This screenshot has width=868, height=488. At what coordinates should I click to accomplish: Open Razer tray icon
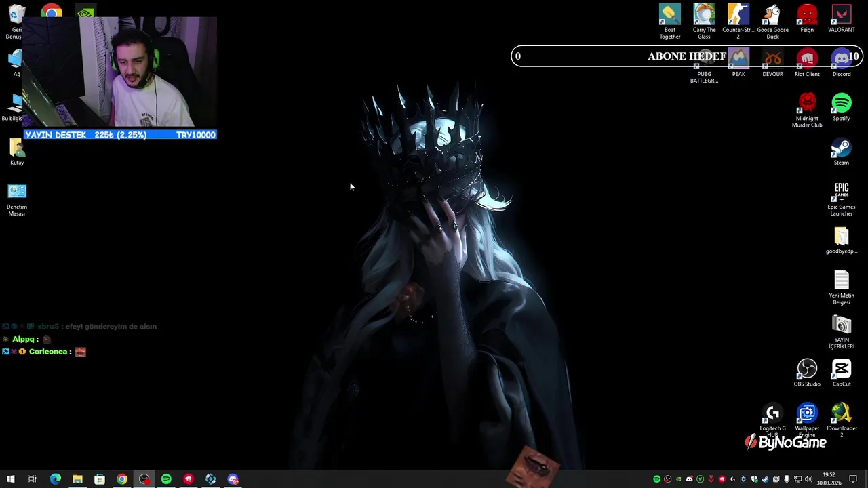[x=701, y=479]
